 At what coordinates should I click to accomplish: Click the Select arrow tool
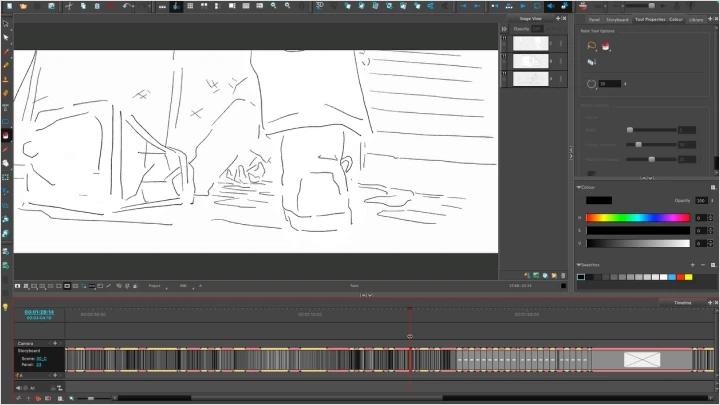[x=6, y=37]
